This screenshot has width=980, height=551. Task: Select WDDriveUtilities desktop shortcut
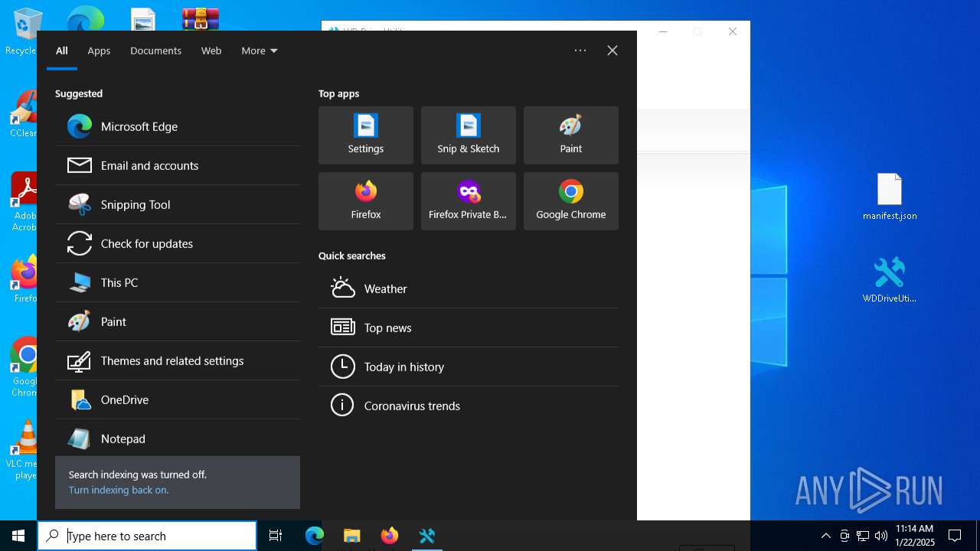(890, 280)
